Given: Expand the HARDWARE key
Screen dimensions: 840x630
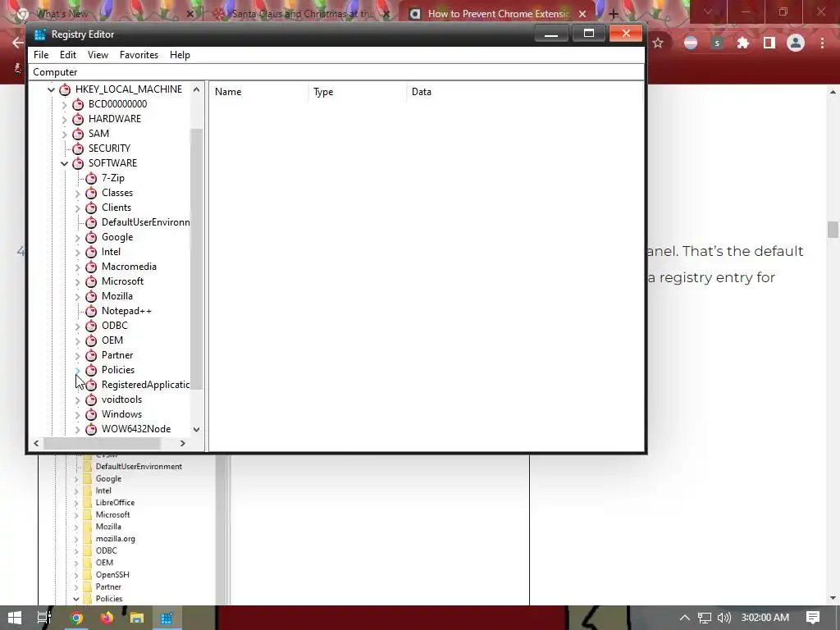Looking at the screenshot, I should [64, 119].
